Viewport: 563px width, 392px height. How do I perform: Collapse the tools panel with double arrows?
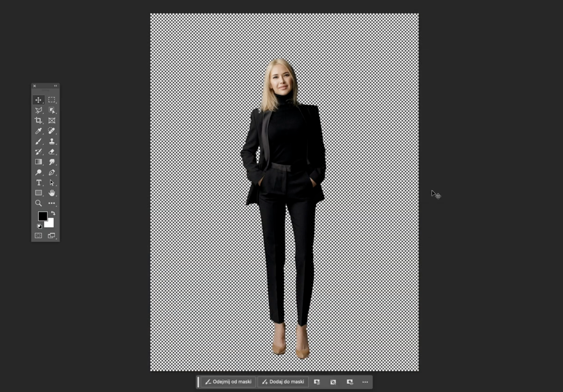[56, 86]
